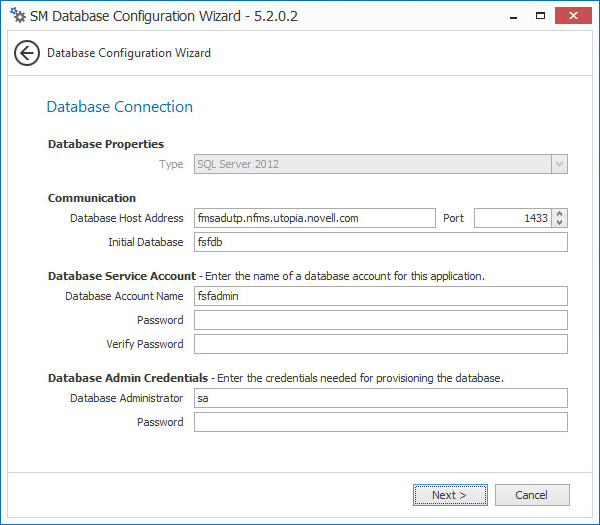
Task: Decrease the Port number with down arrow
Action: coord(559,222)
